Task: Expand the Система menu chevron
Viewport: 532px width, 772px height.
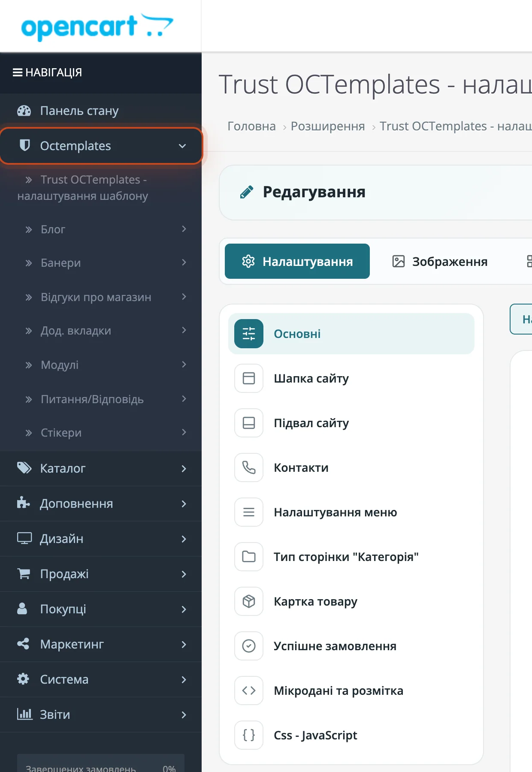Action: (x=184, y=679)
